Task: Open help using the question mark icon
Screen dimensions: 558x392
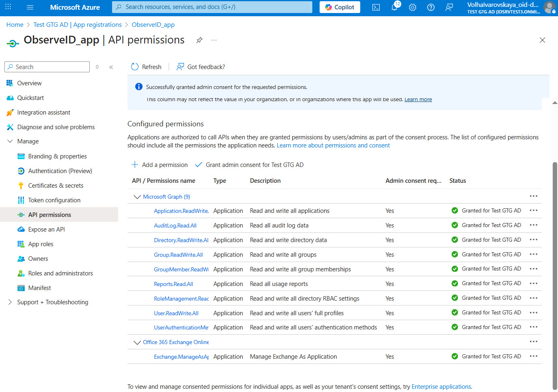Action: pyautogui.click(x=430, y=7)
